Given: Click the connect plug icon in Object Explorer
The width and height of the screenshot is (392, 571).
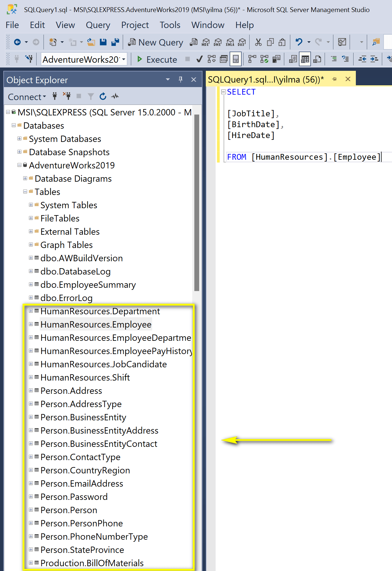Looking at the screenshot, I should pos(55,96).
